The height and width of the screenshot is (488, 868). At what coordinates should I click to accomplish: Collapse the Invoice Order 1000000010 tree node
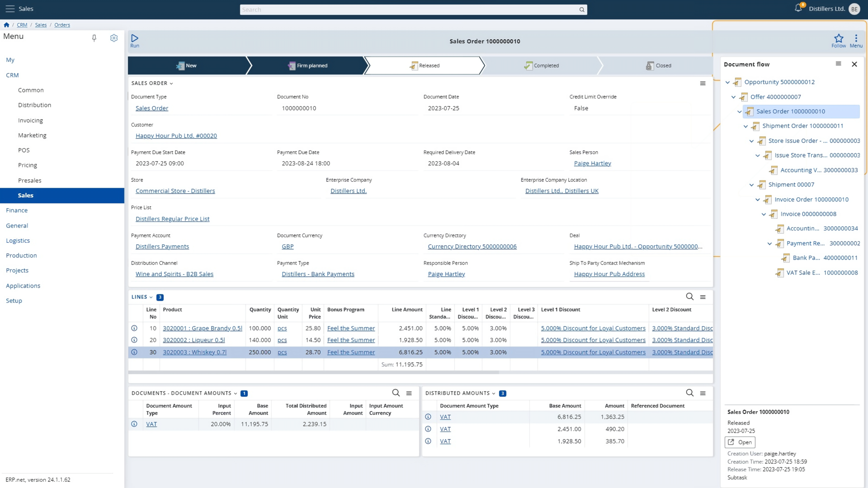coord(758,199)
